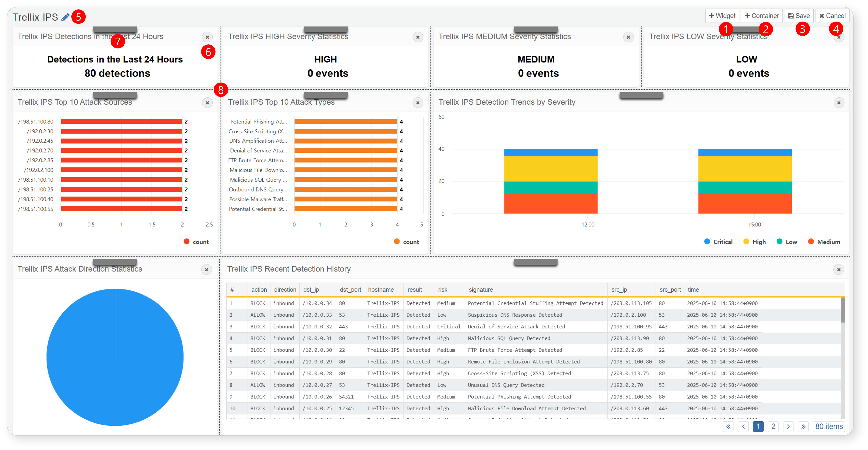This screenshot has width=868, height=450.
Task: Remove the Top 10 Attack Types widget
Action: point(418,103)
